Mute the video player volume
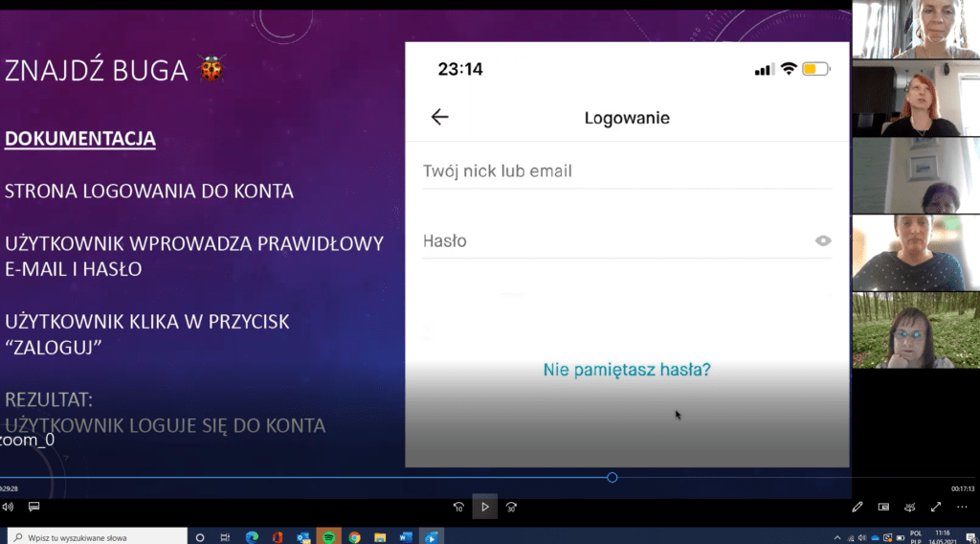Image resolution: width=980 pixels, height=544 pixels. pos(8,507)
